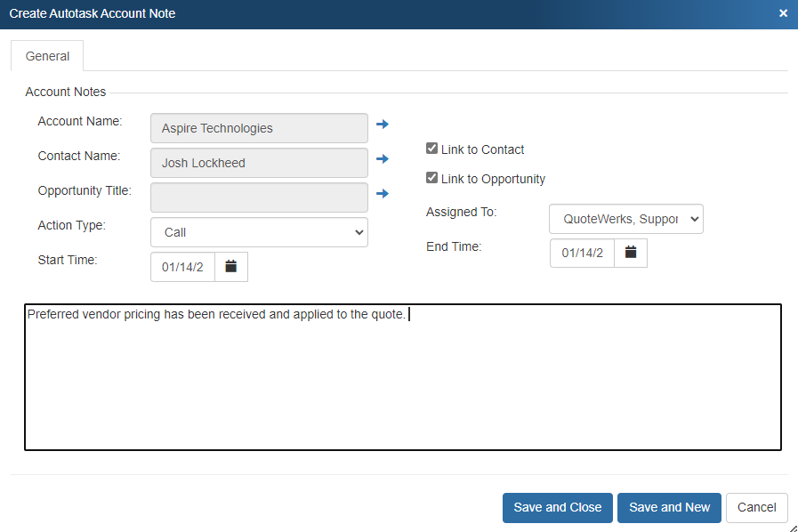Expand the Assigned To dropdown
The width and height of the screenshot is (798, 532).
point(626,219)
